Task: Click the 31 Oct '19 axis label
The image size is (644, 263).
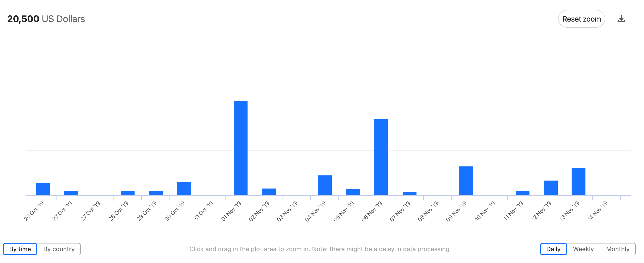Action: tap(203, 211)
